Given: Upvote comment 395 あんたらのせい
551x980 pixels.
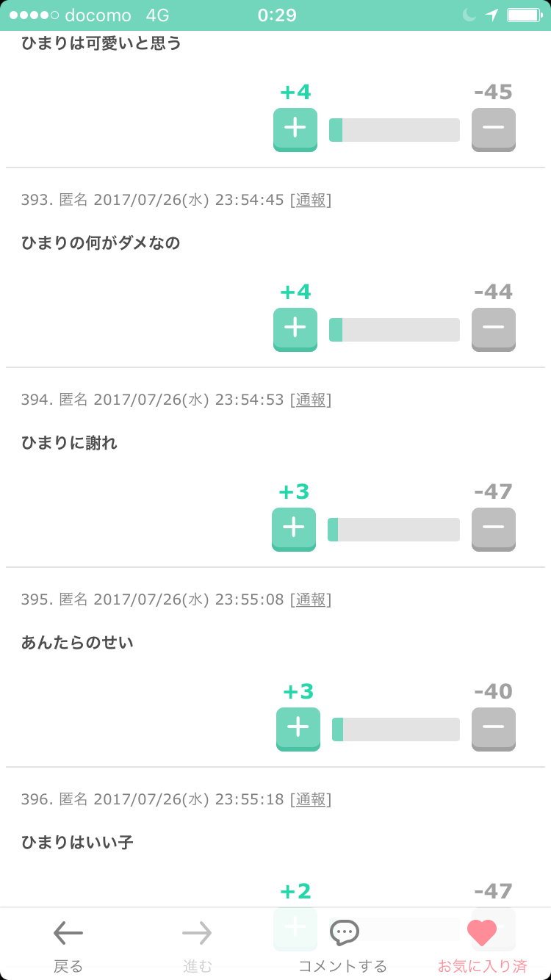Looking at the screenshot, I should (298, 728).
